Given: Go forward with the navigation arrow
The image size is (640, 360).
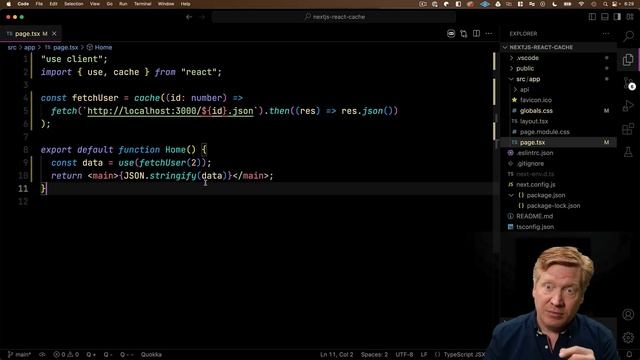Looking at the screenshot, I should (202, 17).
